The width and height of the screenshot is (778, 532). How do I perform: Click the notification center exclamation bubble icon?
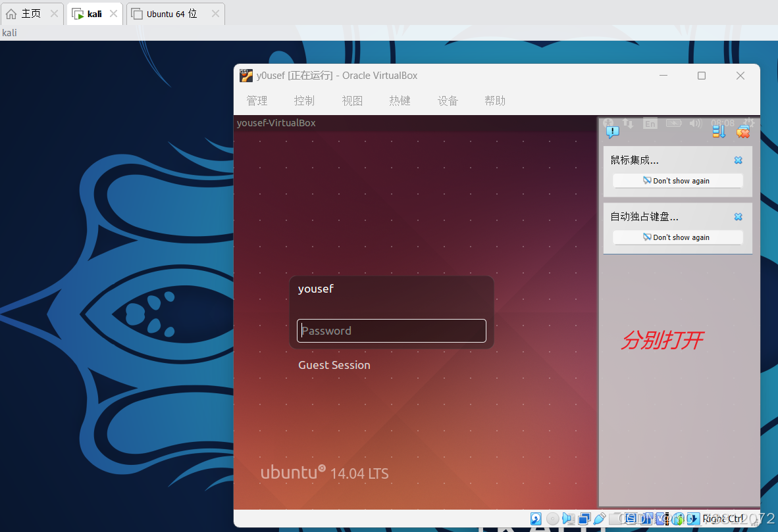click(x=612, y=132)
